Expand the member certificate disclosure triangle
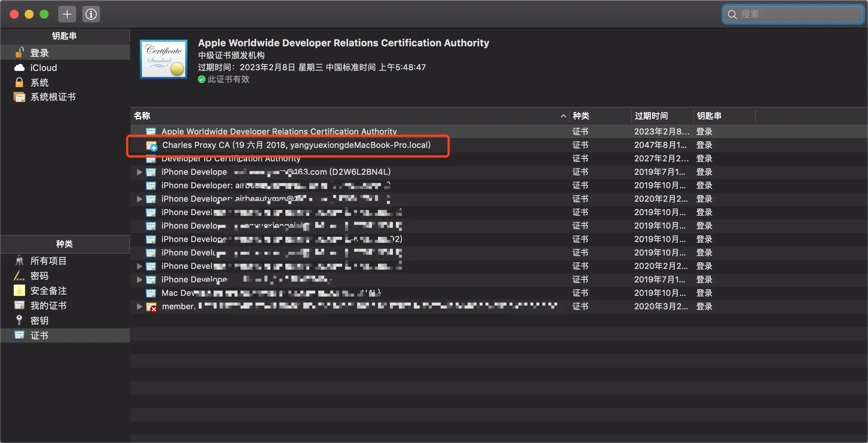 tap(139, 307)
